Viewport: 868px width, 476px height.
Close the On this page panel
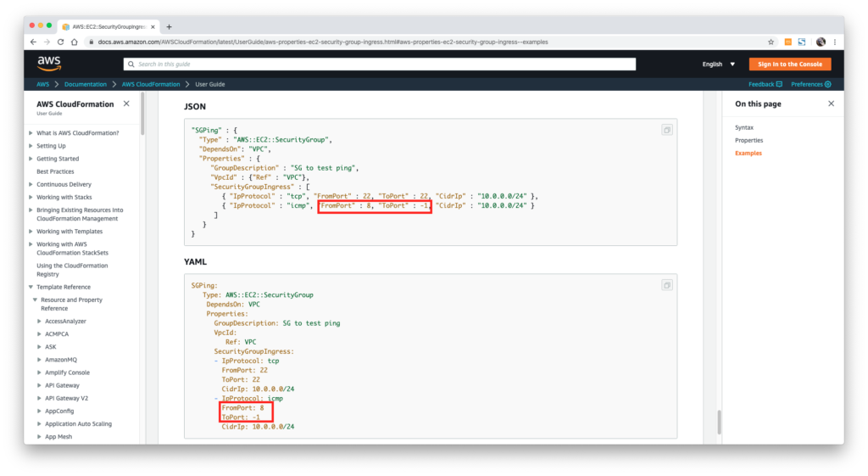pyautogui.click(x=831, y=104)
